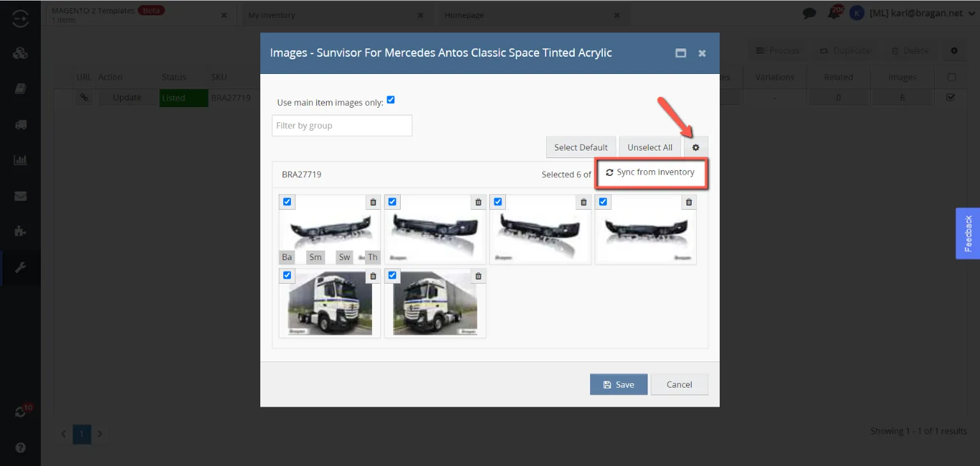Click the URL link icon in BRA27719 row
Screen dimensions: 980x466
(84, 98)
